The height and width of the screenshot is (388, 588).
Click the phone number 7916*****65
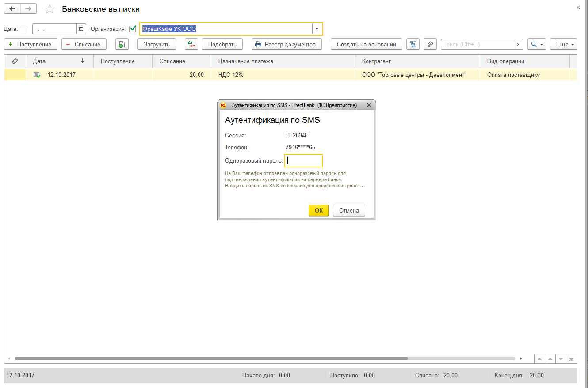[x=300, y=148]
